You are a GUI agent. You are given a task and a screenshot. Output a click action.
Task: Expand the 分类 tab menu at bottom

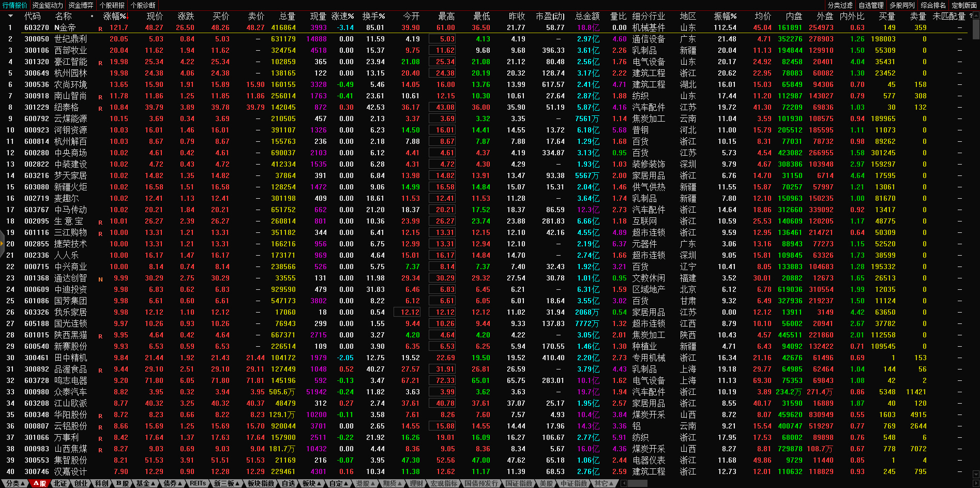pyautogui.click(x=15, y=483)
